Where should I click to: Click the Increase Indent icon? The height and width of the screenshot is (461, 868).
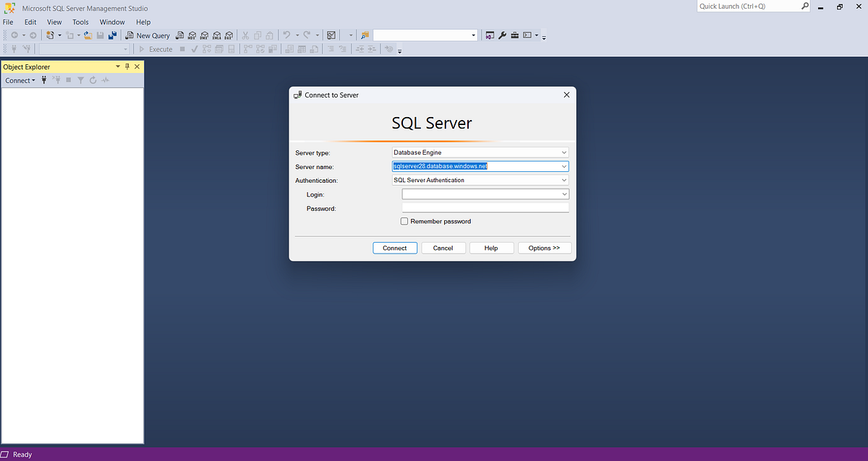[x=372, y=49]
